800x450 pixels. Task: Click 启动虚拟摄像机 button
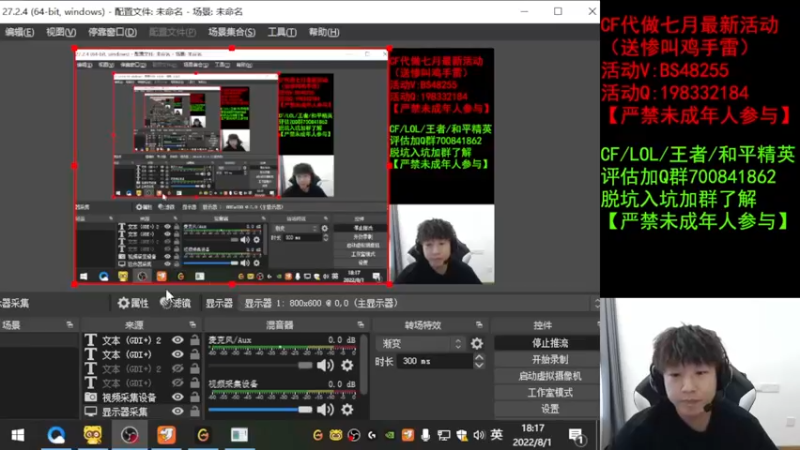tap(549, 376)
